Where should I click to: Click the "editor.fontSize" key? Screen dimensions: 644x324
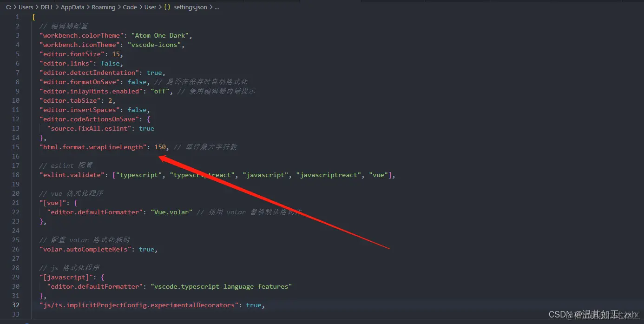click(x=72, y=54)
